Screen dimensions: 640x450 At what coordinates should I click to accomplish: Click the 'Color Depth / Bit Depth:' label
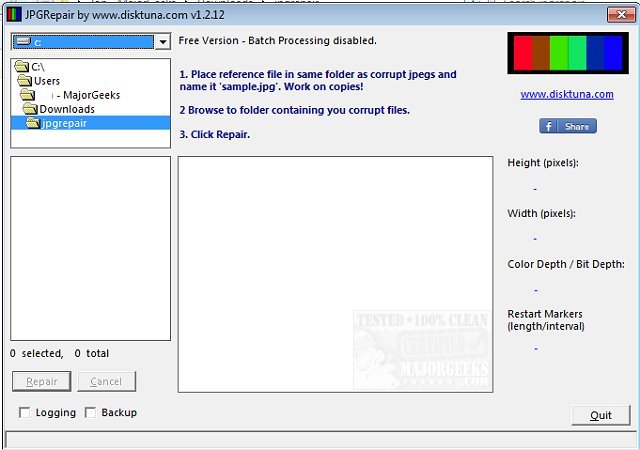(x=566, y=264)
